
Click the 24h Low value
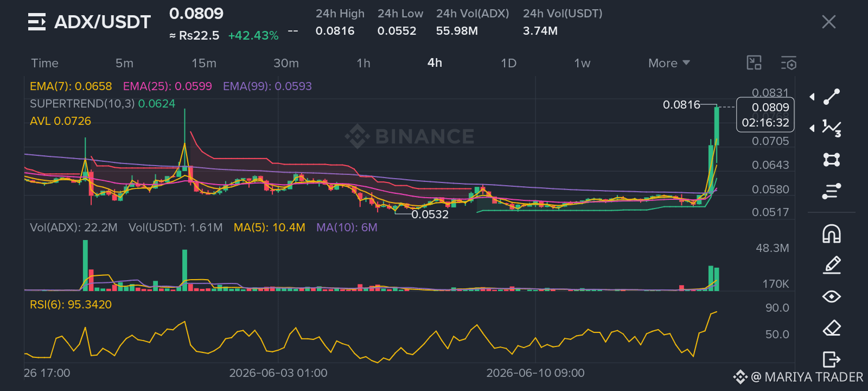click(397, 31)
